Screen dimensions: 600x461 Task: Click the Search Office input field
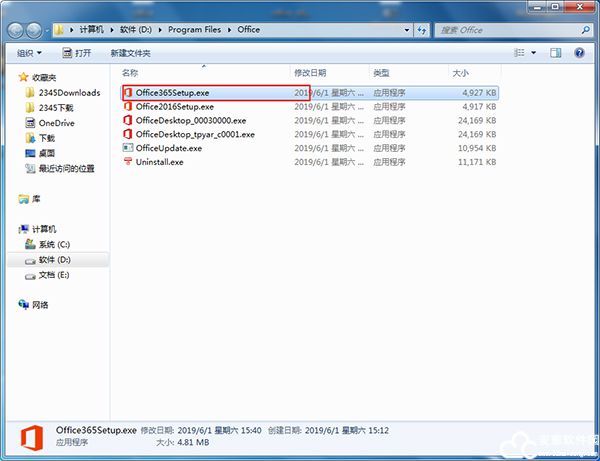click(x=505, y=30)
